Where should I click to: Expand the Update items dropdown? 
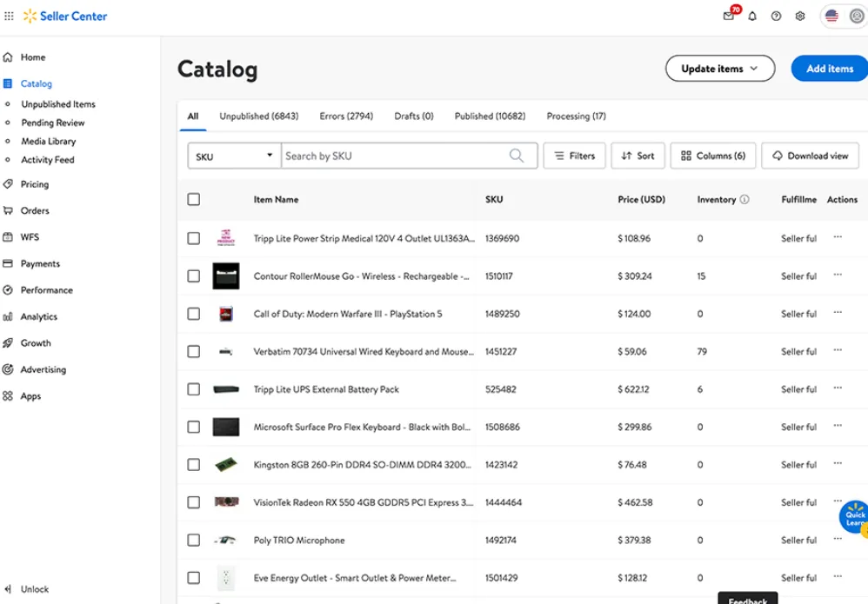pos(719,69)
